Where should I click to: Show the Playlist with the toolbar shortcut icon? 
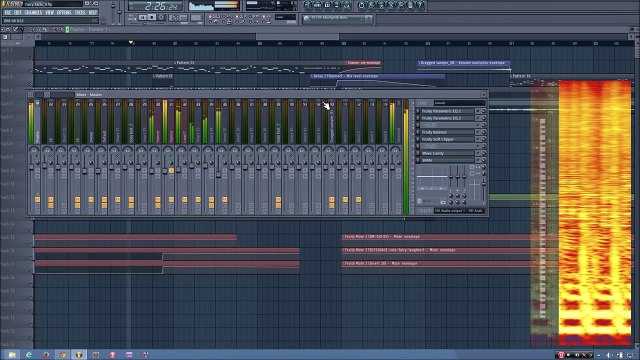click(x=307, y=5)
